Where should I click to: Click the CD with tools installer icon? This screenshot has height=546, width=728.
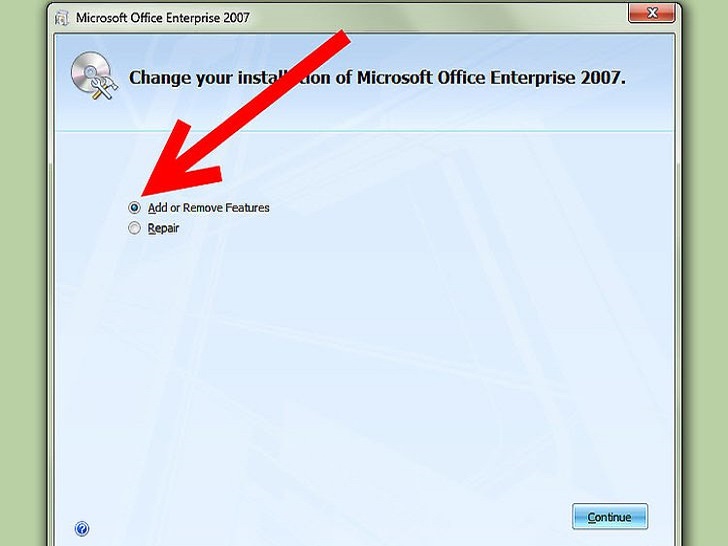pos(94,76)
